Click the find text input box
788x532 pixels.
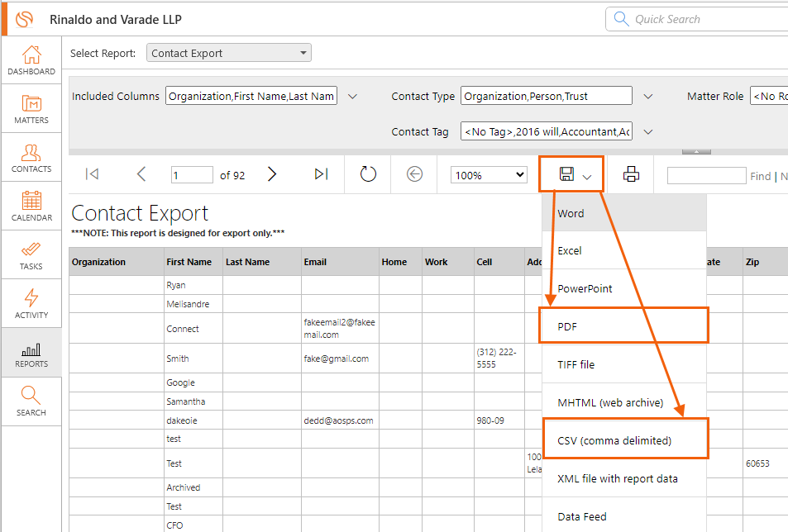pyautogui.click(x=706, y=176)
